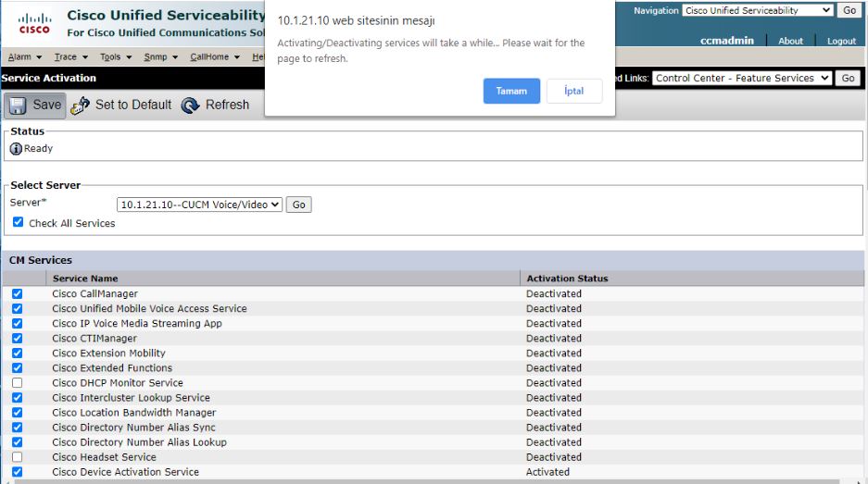Click the ccmadmin user name
This screenshot has height=484, width=868.
727,41
